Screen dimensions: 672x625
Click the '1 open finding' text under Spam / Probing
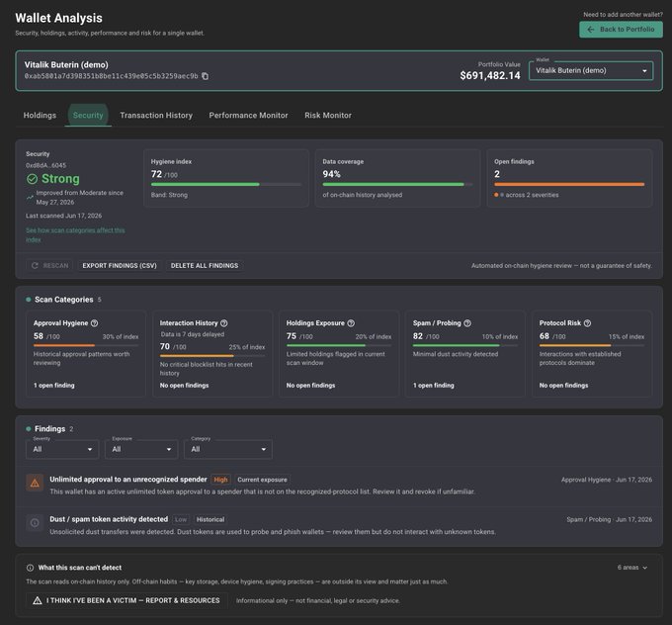point(433,386)
